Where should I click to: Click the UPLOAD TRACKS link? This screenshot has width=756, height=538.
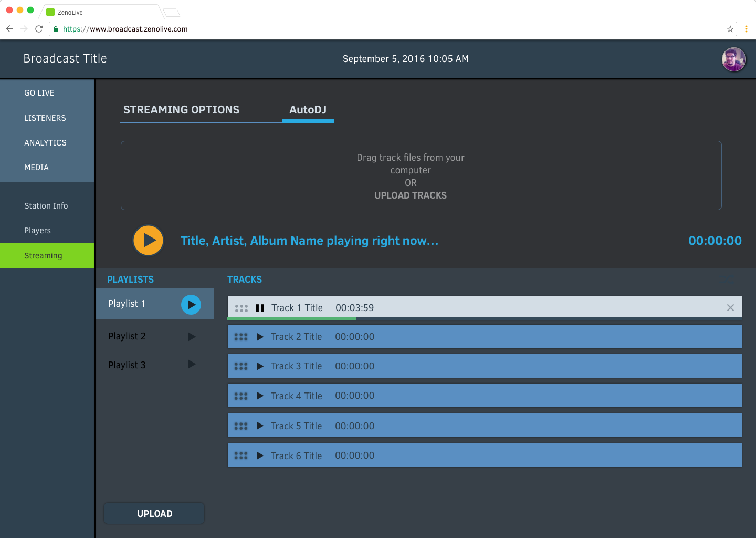coord(411,195)
